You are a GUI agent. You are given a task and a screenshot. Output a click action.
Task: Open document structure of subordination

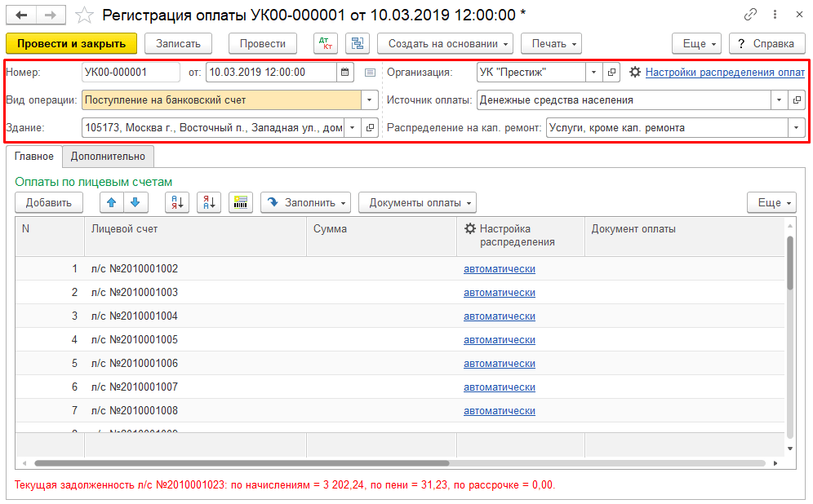[358, 43]
